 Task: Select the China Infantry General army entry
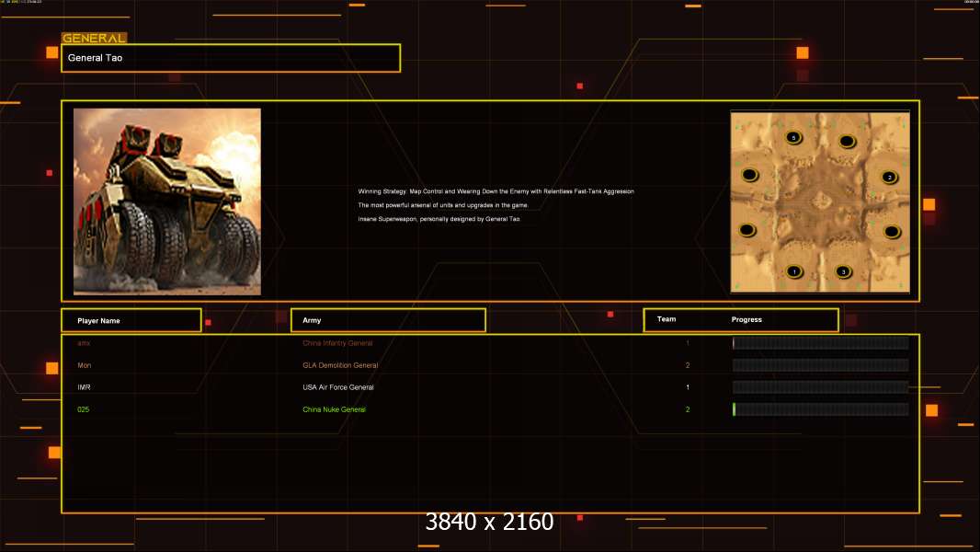pos(337,343)
